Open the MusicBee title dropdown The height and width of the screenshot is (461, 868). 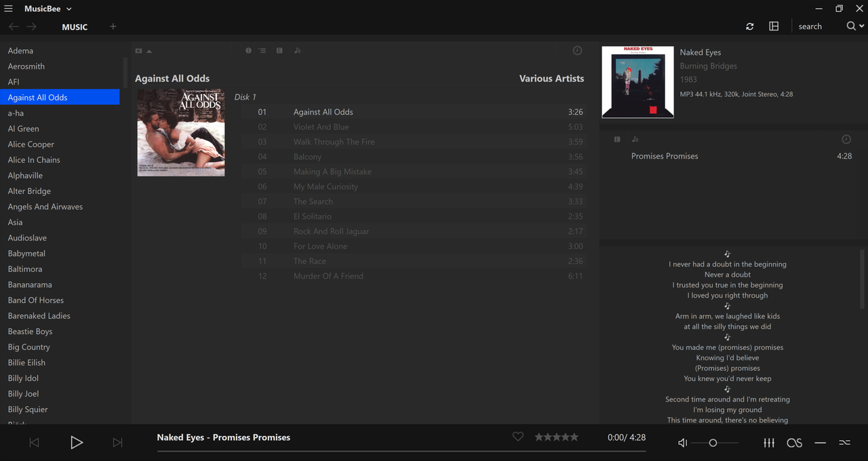click(x=48, y=9)
